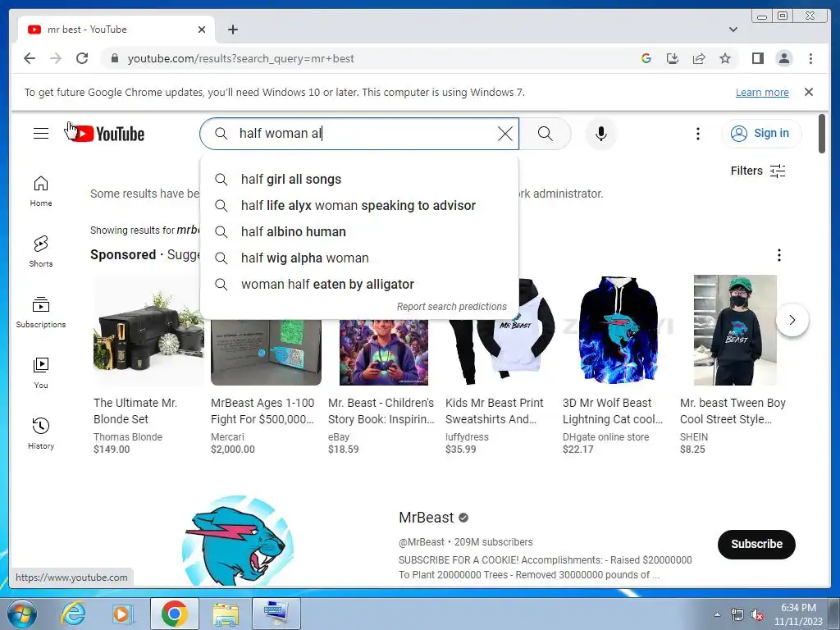Click Learn more about Chrome updates
This screenshot has width=840, height=630.
click(762, 92)
